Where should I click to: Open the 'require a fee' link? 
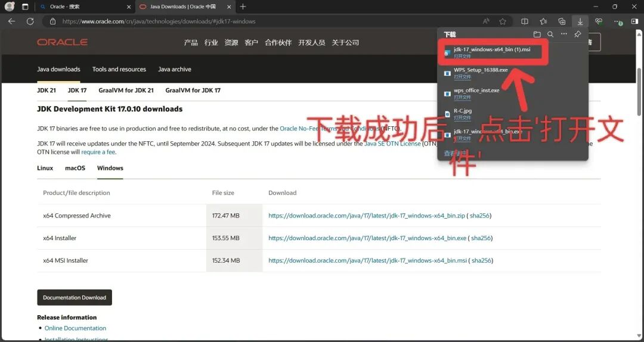(x=98, y=152)
